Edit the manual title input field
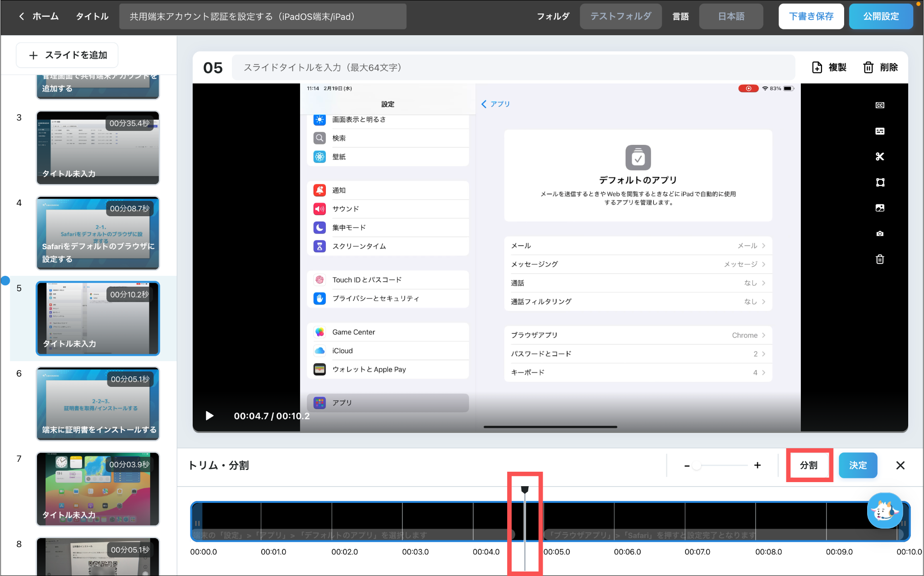 click(x=263, y=17)
